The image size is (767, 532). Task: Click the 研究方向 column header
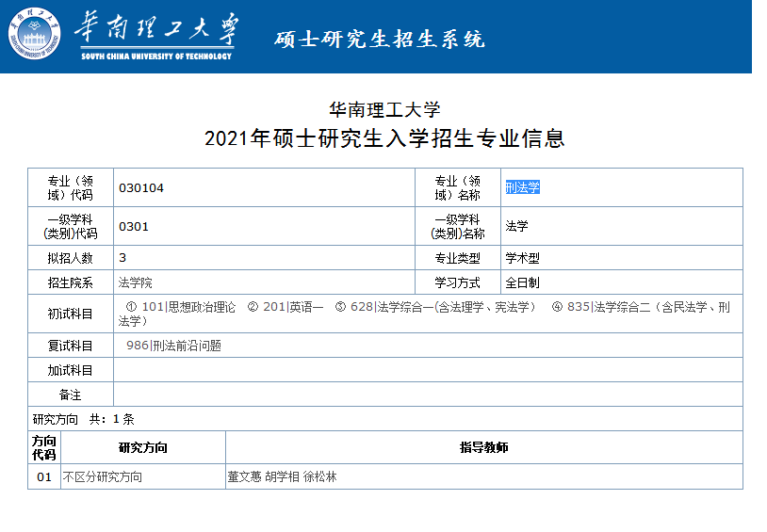[143, 447]
